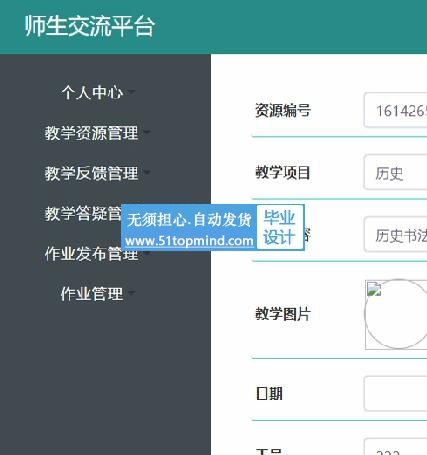The image size is (427, 455).
Task: Open the 教学资源管理 menu
Action: pos(92,133)
